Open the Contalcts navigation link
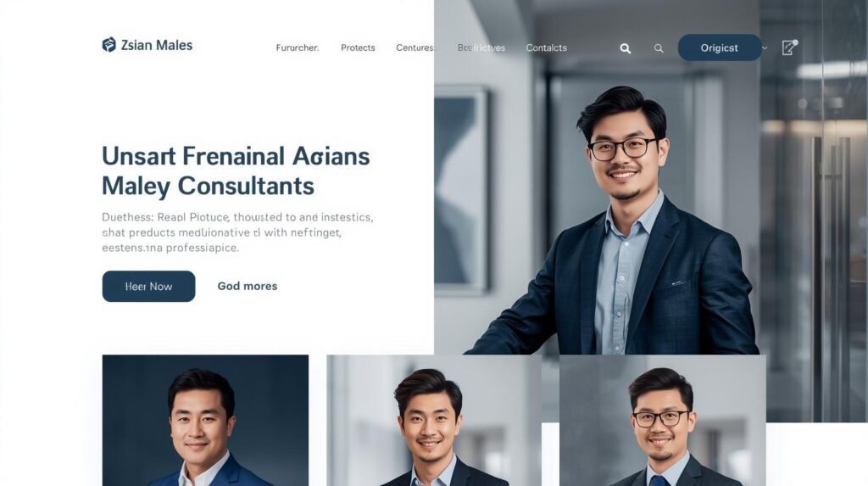 pyautogui.click(x=547, y=47)
